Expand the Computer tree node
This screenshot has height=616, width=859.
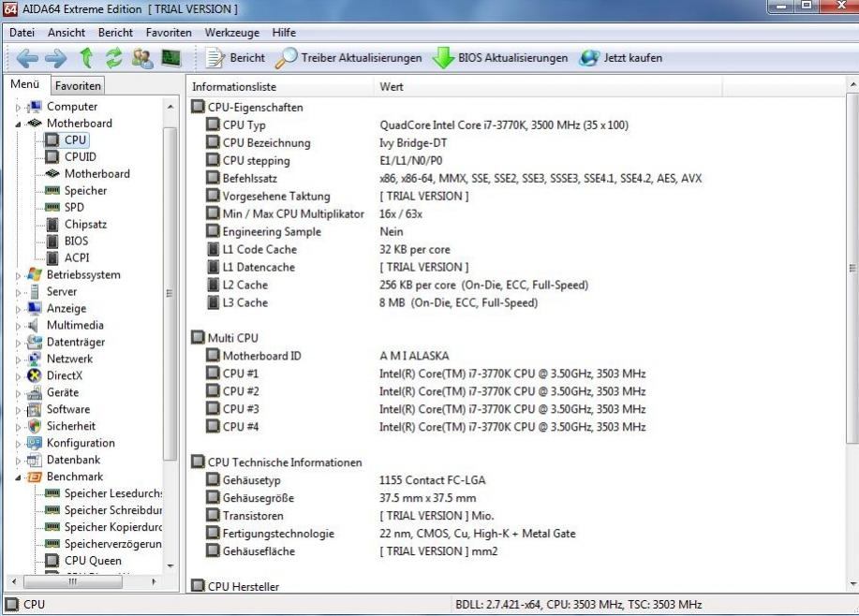pyautogui.click(x=18, y=108)
